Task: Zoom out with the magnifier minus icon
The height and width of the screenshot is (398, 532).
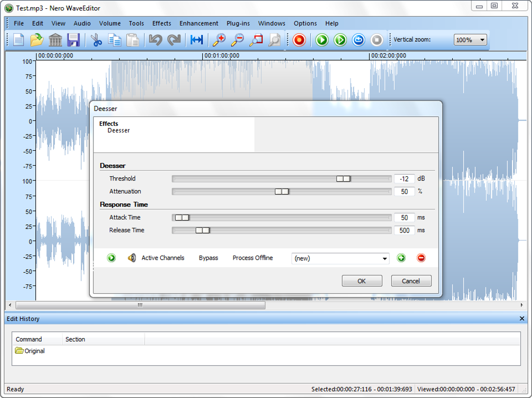Action: (x=237, y=40)
